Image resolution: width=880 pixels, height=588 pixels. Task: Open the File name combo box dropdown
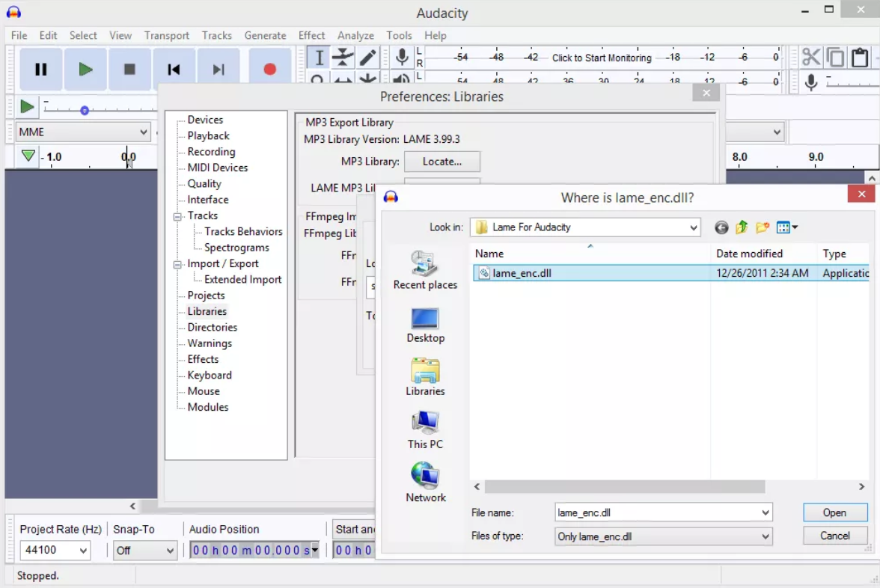[x=765, y=512]
